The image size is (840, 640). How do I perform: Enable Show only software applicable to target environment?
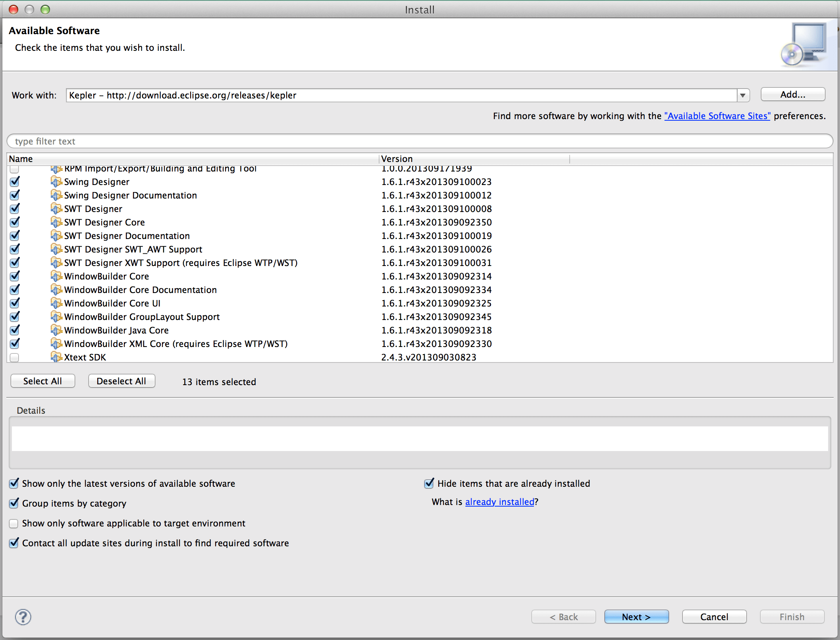click(x=14, y=524)
